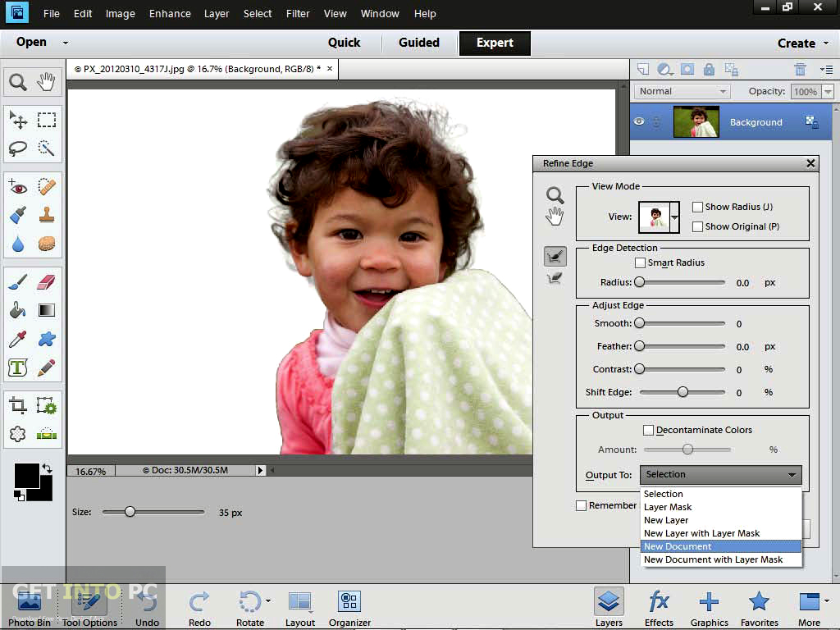
Task: Select the Red Eye Removal tool
Action: pos(18,187)
